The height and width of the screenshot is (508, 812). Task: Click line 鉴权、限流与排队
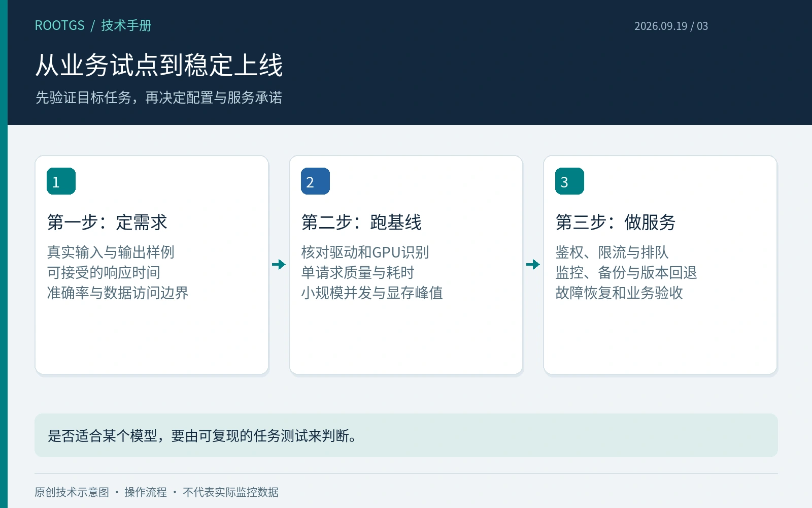click(x=612, y=252)
